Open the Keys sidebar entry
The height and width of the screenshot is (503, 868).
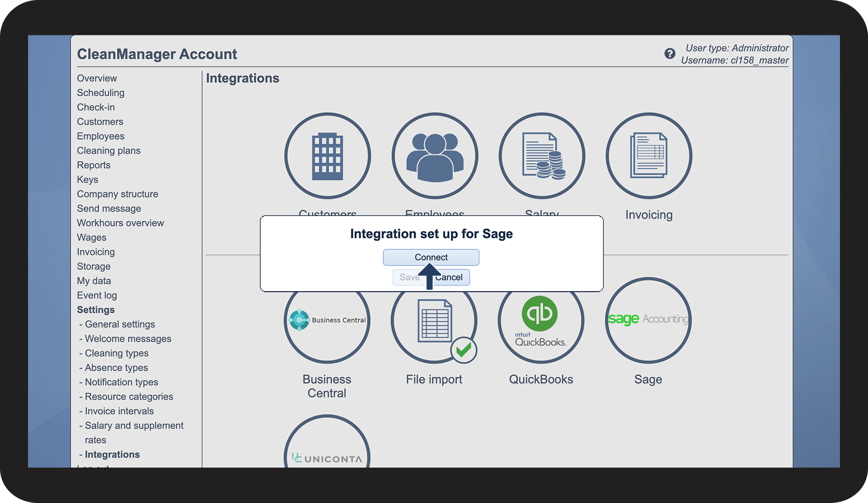tap(87, 179)
